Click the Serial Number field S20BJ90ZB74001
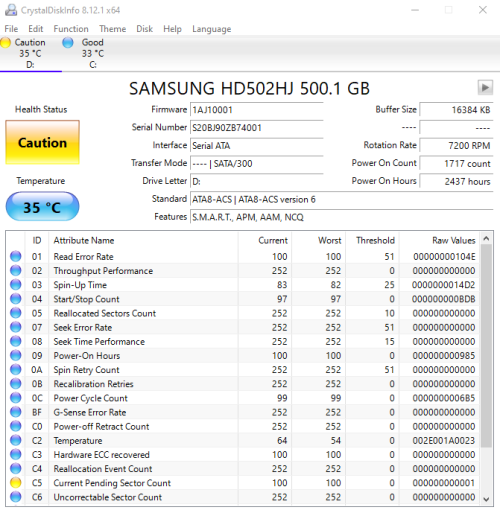Screen dimensions: 500x513 coord(257,128)
